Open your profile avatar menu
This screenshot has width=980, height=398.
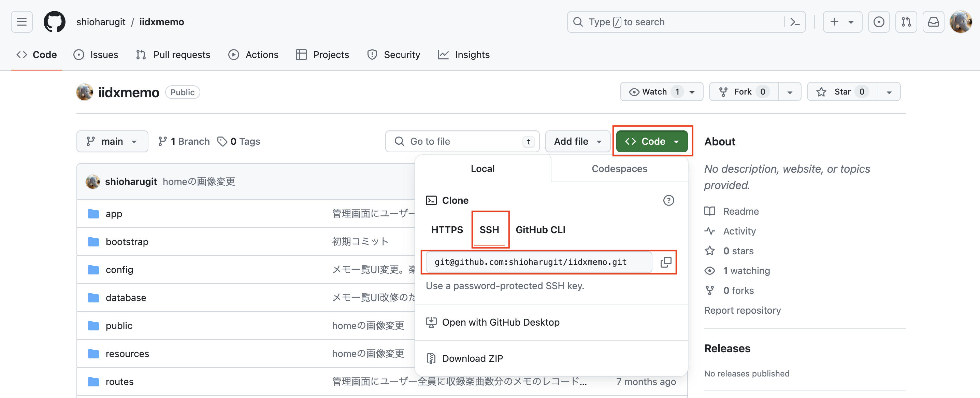960,22
